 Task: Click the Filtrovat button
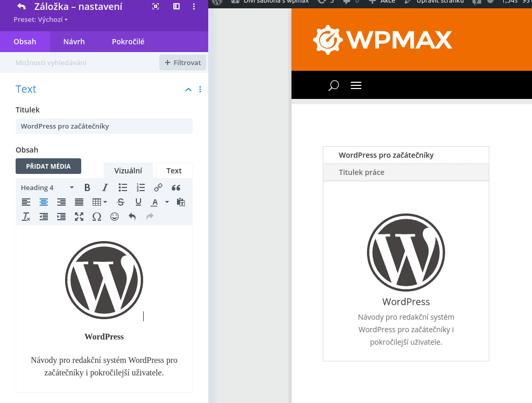183,63
